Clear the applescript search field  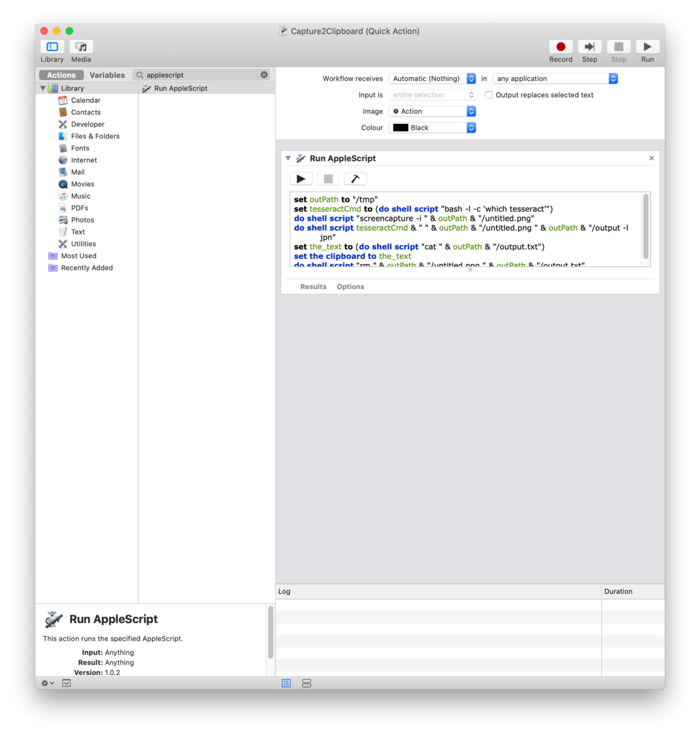[264, 75]
